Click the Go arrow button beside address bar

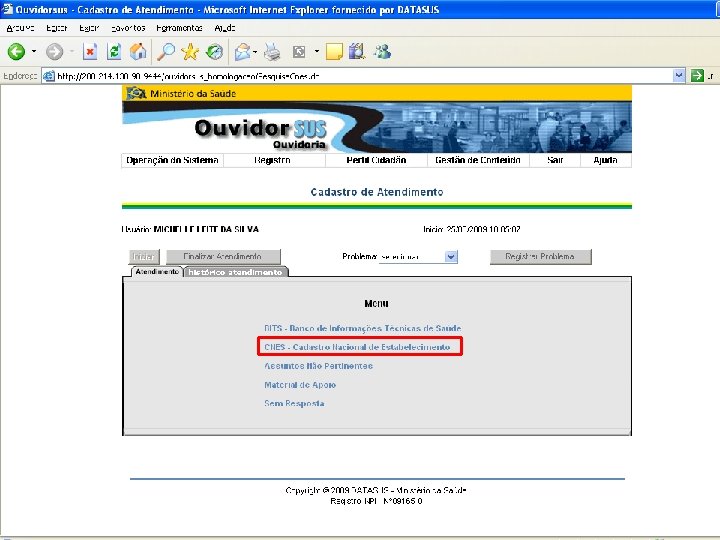coord(697,75)
